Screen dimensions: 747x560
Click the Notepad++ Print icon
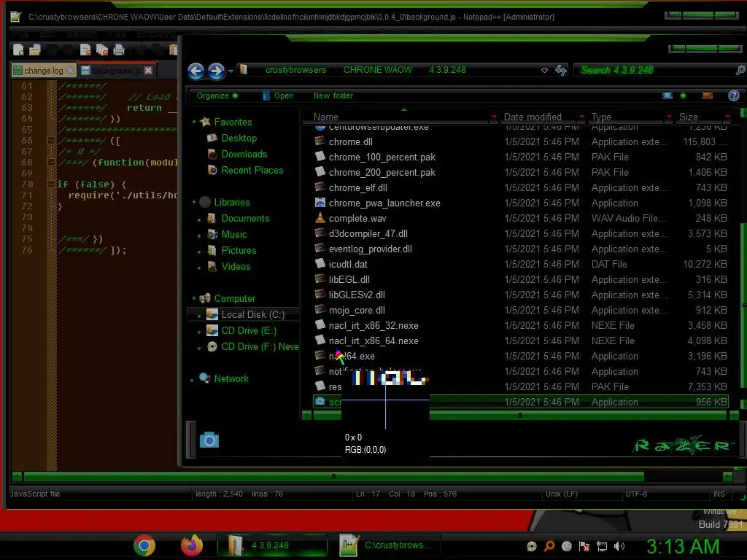[119, 50]
